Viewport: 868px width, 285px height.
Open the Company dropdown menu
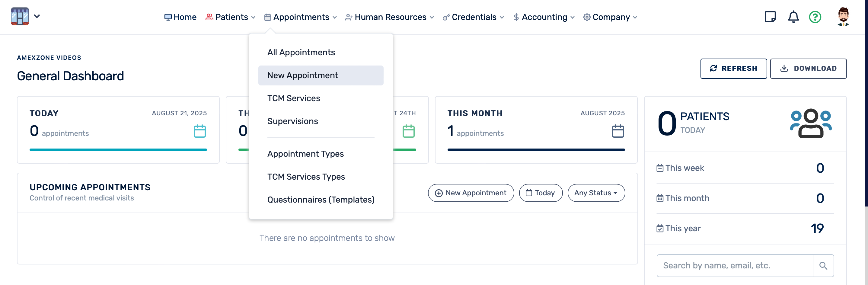[x=610, y=17]
